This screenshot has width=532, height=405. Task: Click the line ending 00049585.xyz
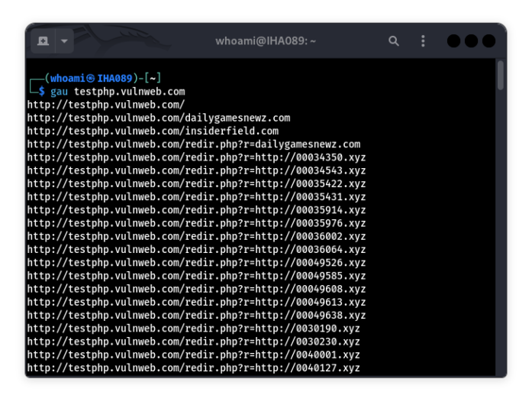(x=196, y=276)
